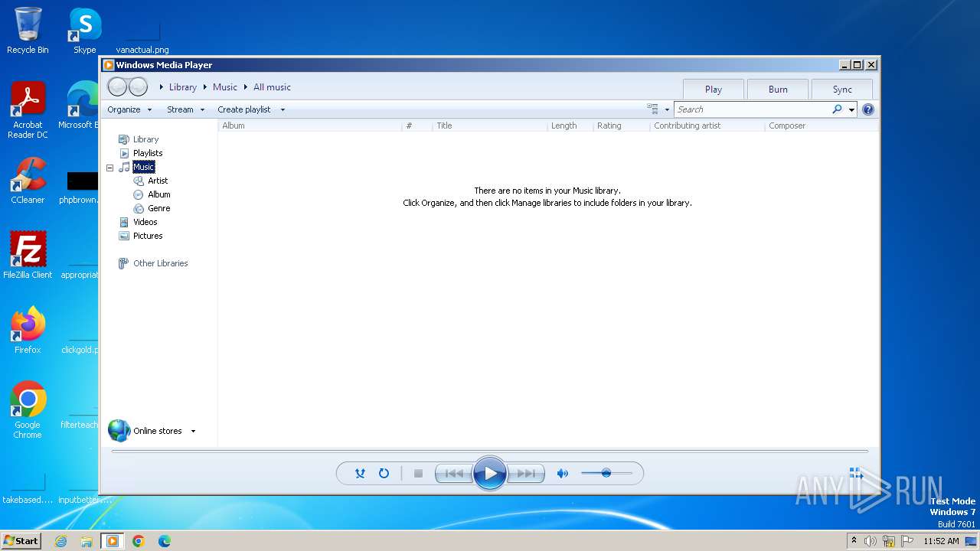The image size is (980, 551).
Task: Click the large Play button
Action: [490, 474]
